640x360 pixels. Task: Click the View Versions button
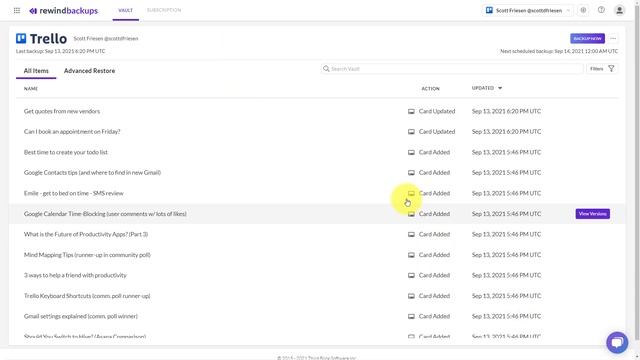(593, 214)
